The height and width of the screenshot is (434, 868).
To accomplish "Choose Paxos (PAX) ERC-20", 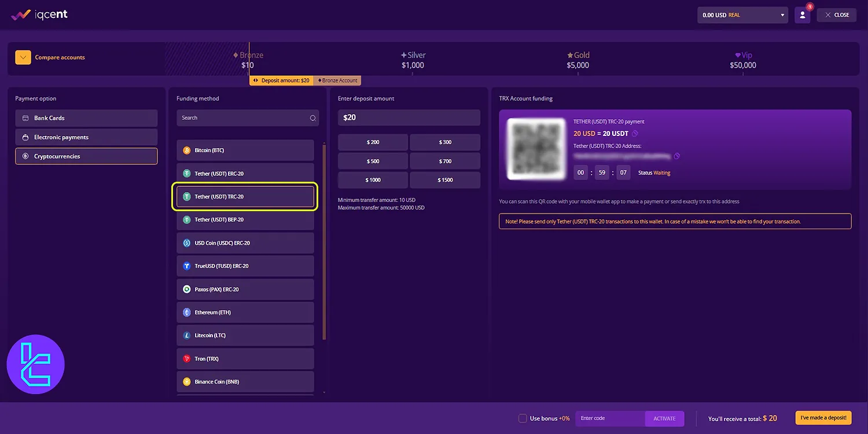I will [x=245, y=289].
